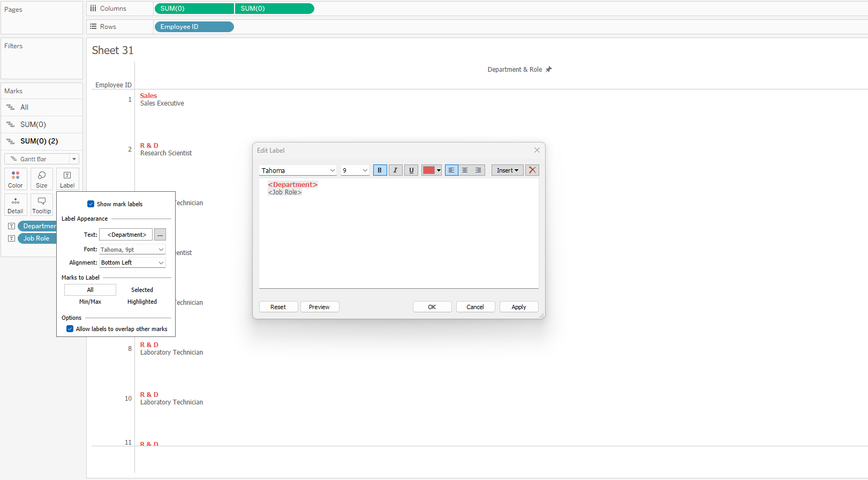Click the red font color swatch
This screenshot has width=868, height=480.
pyautogui.click(x=429, y=170)
